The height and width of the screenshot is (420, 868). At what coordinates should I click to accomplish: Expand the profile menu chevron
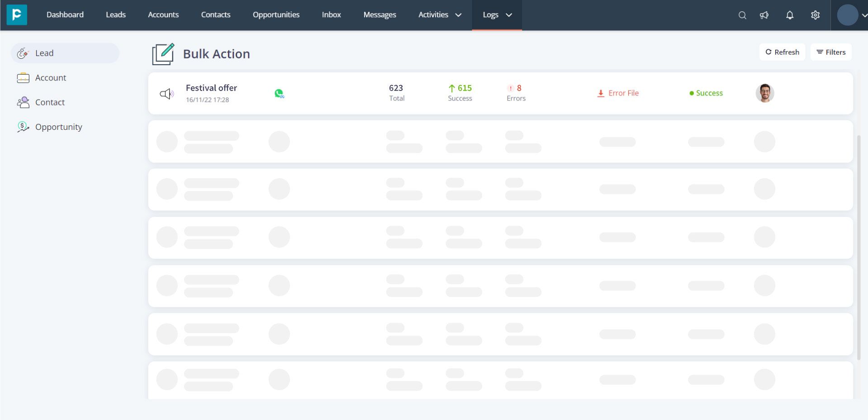(864, 15)
